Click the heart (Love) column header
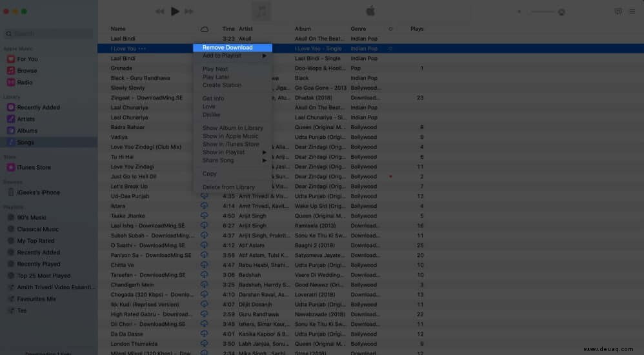Viewport: 644px width, 355px height. click(390, 29)
